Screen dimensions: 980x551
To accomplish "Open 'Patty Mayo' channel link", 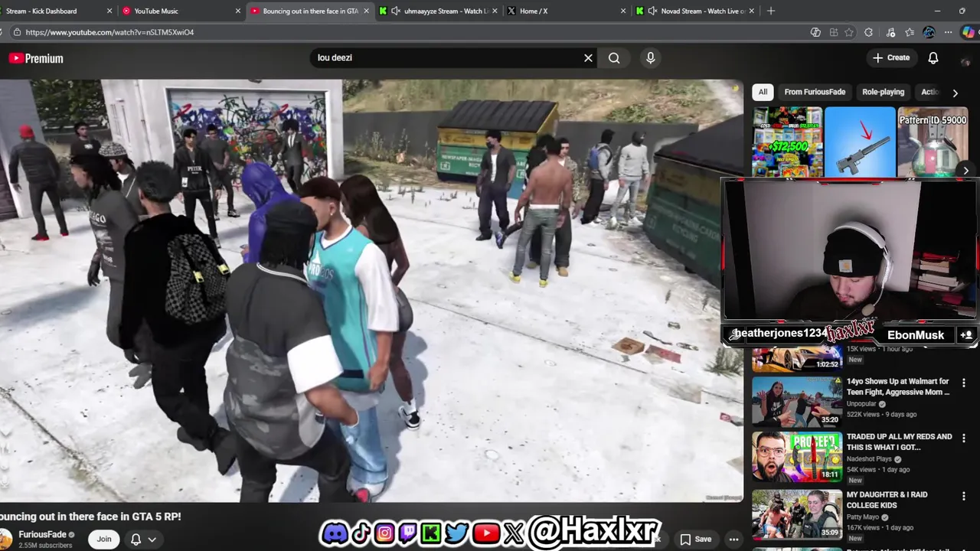I will coord(864,517).
